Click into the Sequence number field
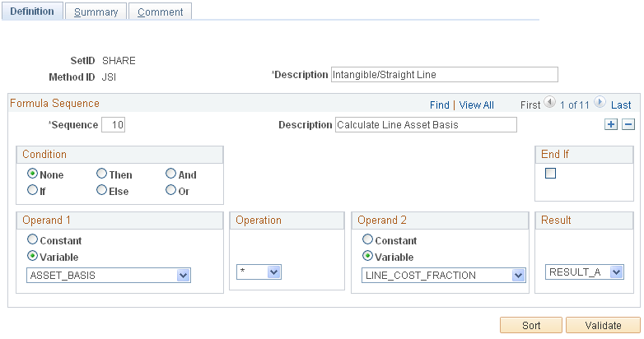The height and width of the screenshot is (339, 644). (x=113, y=125)
